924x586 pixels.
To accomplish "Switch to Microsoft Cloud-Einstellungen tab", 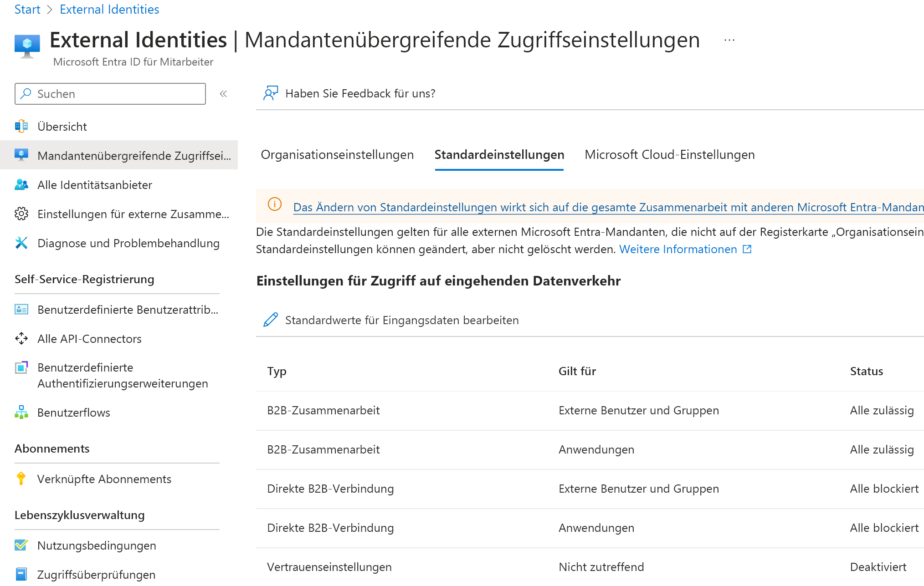I will click(x=670, y=155).
